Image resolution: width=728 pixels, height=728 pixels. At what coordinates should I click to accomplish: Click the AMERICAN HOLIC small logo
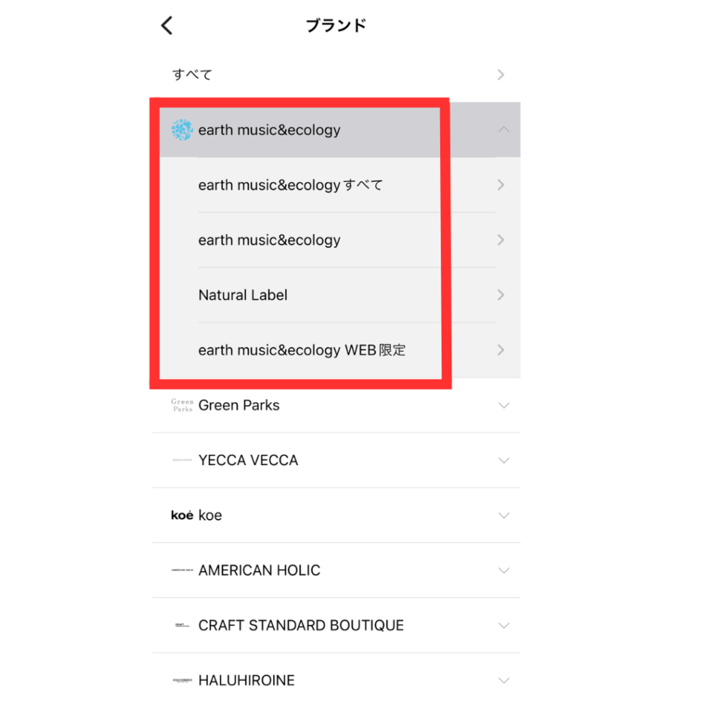182,570
